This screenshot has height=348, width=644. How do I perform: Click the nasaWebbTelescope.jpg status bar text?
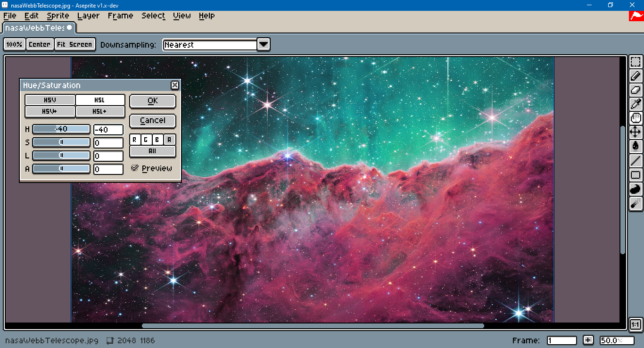point(51,340)
